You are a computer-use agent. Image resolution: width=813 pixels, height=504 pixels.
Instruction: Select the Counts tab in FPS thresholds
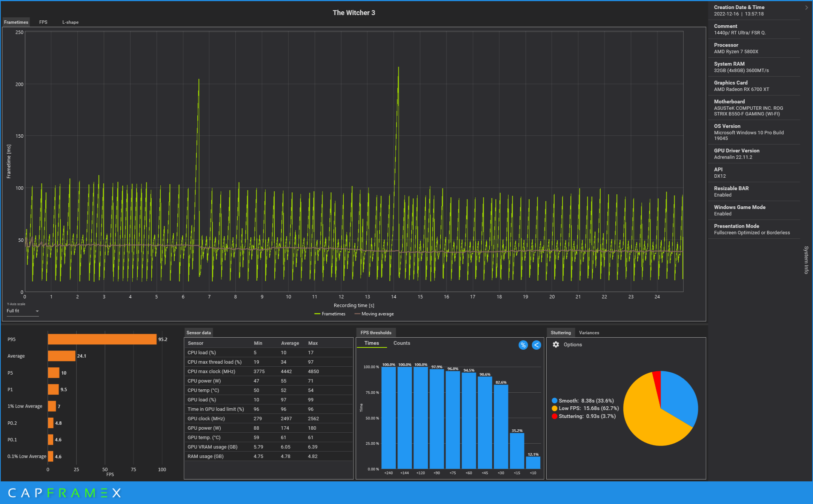401,343
